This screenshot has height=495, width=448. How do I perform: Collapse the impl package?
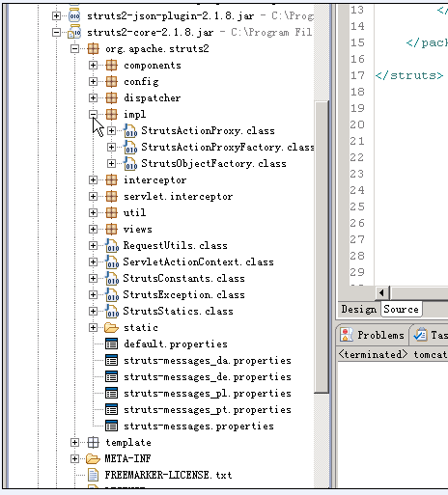pyautogui.click(x=93, y=114)
